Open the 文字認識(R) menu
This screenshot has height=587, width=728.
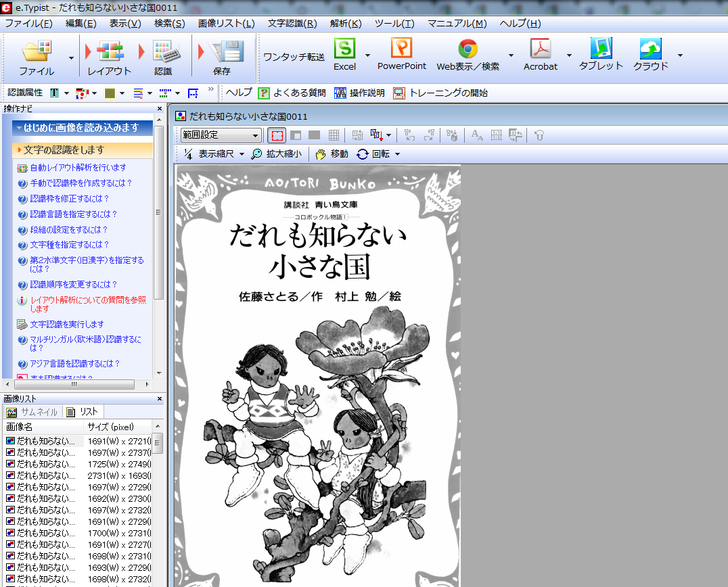click(x=292, y=24)
